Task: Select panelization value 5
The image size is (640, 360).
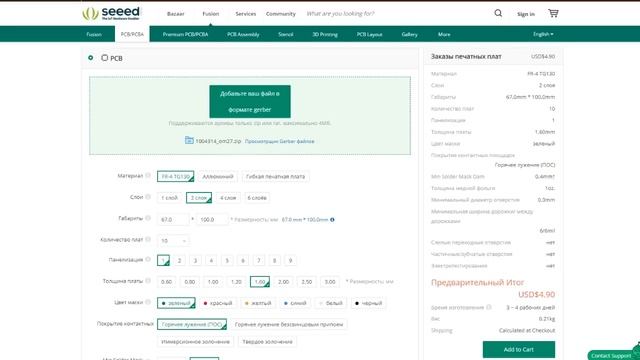Action: click(227, 260)
